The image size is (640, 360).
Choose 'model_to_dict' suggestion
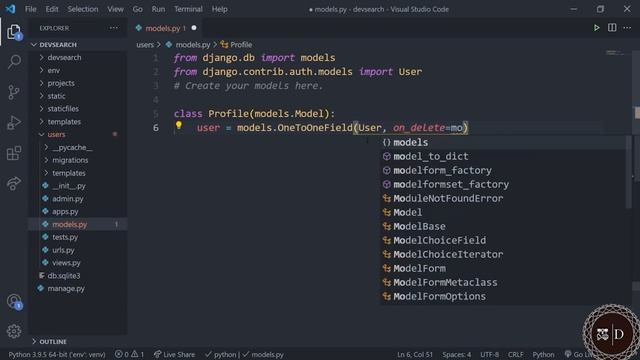coord(503,156)
